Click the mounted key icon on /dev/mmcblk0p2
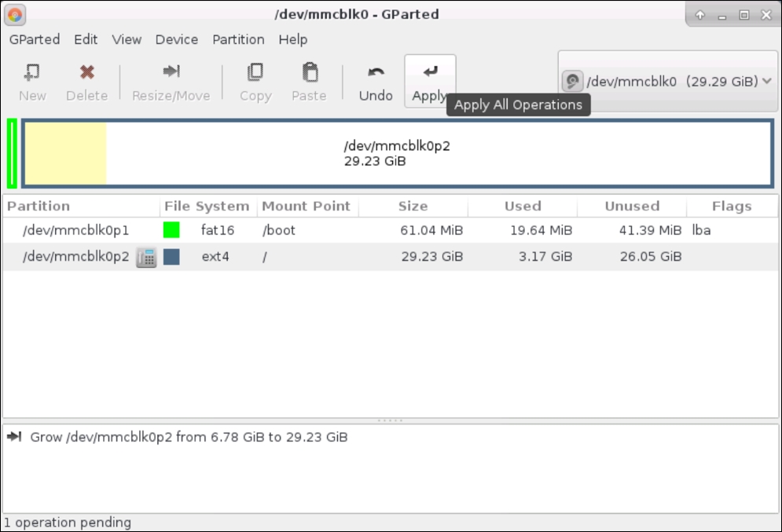Screen dimensions: 782x532 click(146, 257)
